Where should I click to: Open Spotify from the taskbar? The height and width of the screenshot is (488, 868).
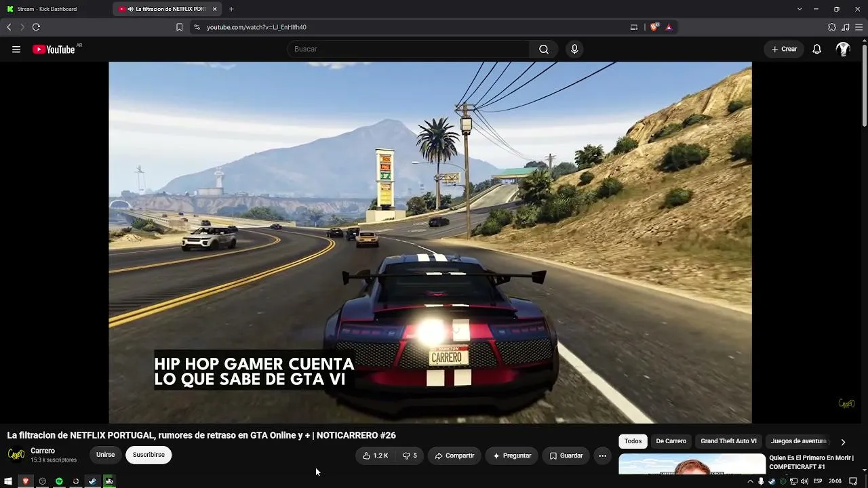(59, 481)
